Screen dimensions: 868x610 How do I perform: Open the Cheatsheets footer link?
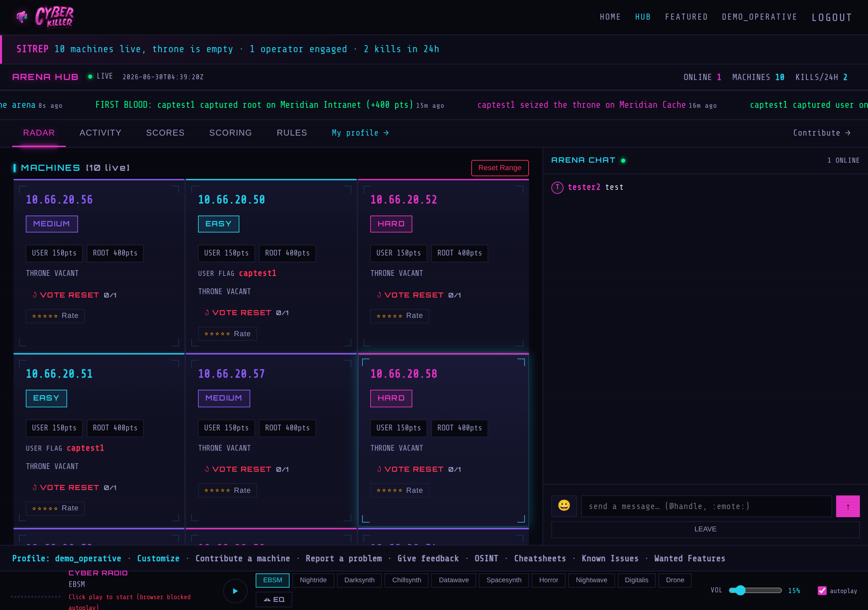(540, 558)
